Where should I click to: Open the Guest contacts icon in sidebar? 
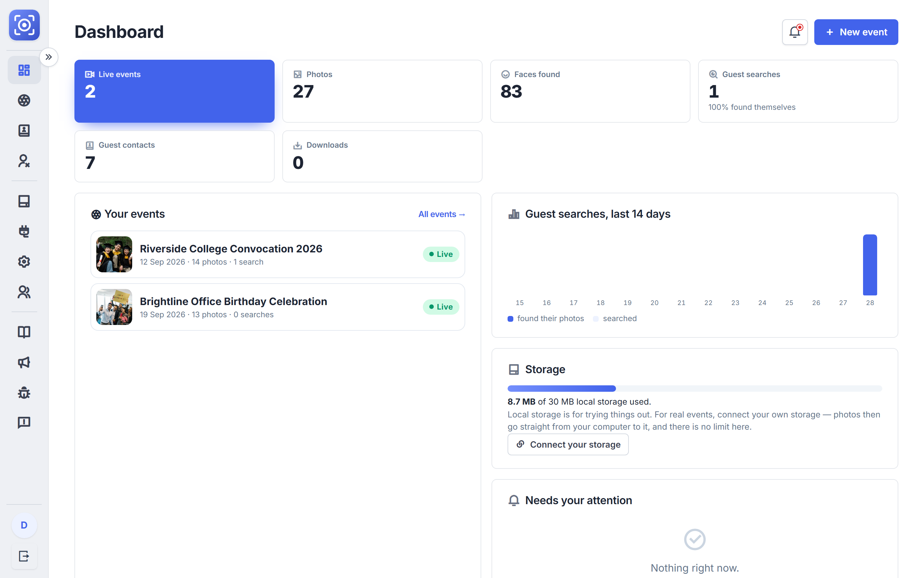(24, 130)
